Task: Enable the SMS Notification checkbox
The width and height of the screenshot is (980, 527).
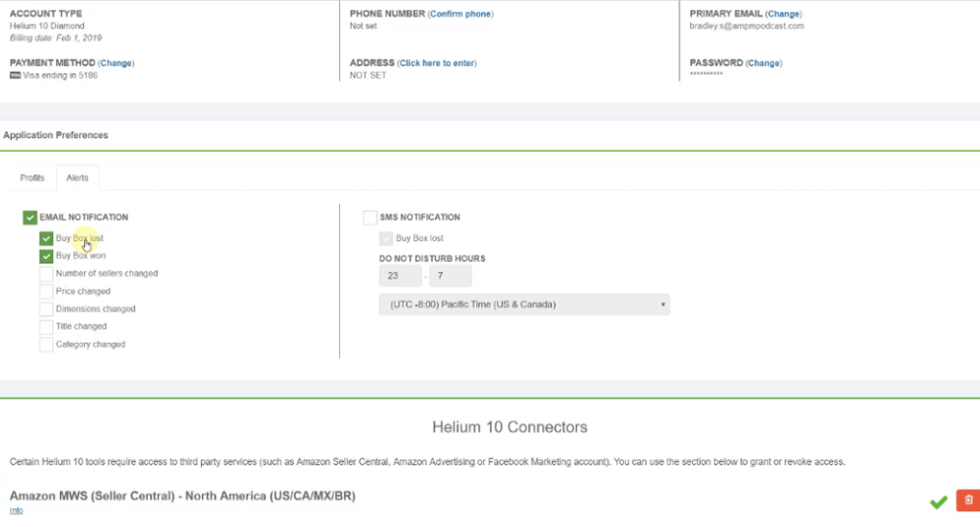Action: [369, 217]
